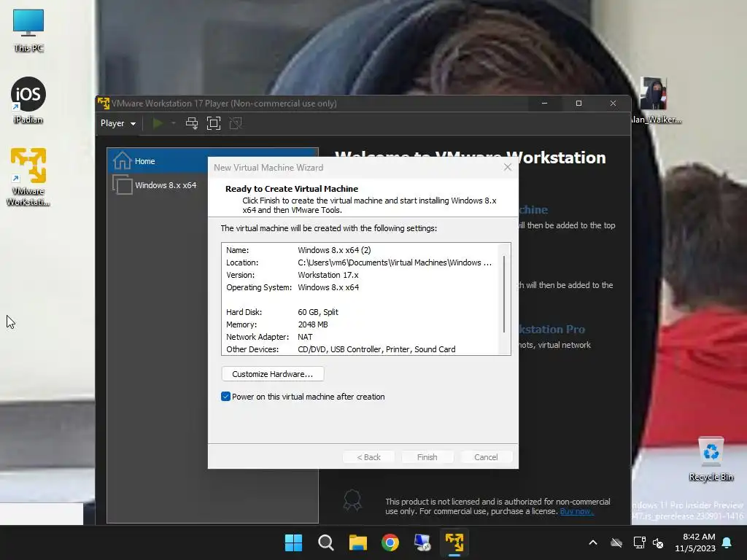The width and height of the screenshot is (747, 560).
Task: Click Customize Hardware button
Action: (273, 374)
